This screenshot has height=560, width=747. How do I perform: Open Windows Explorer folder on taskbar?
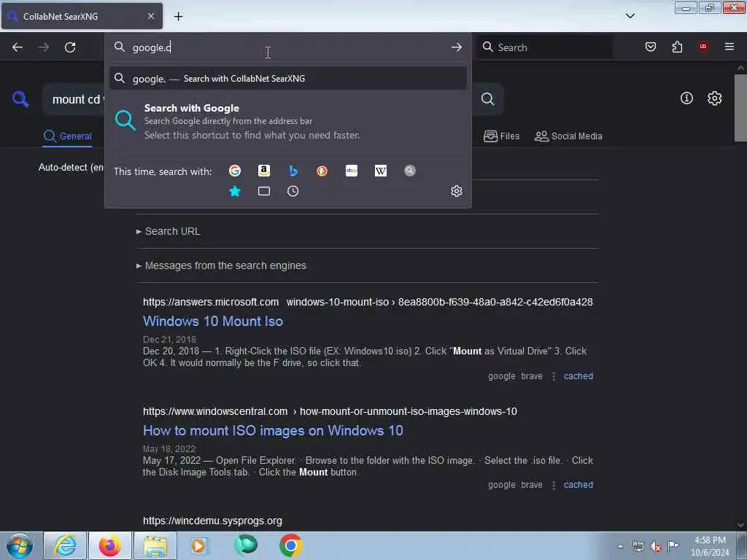(155, 545)
